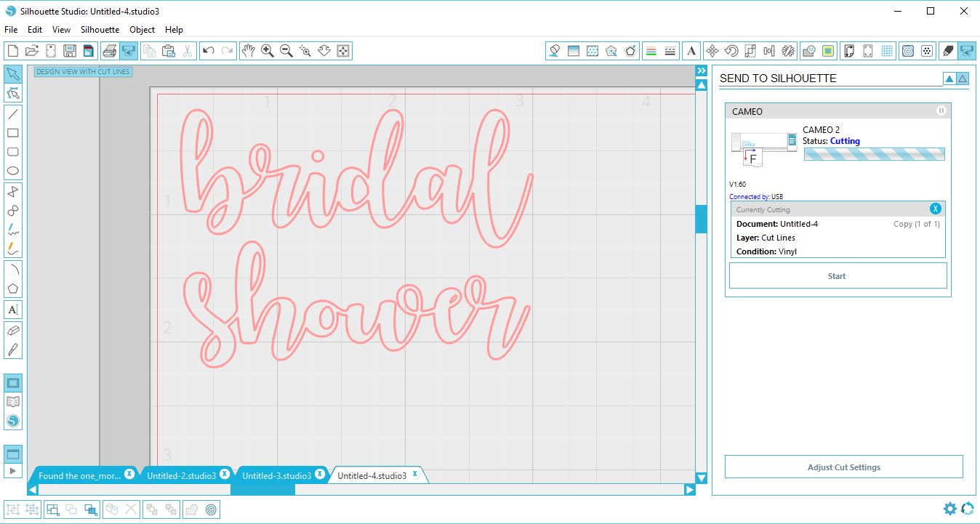Viewport: 980px width, 524px height.
Task: Open the Rotate panel
Action: (731, 51)
